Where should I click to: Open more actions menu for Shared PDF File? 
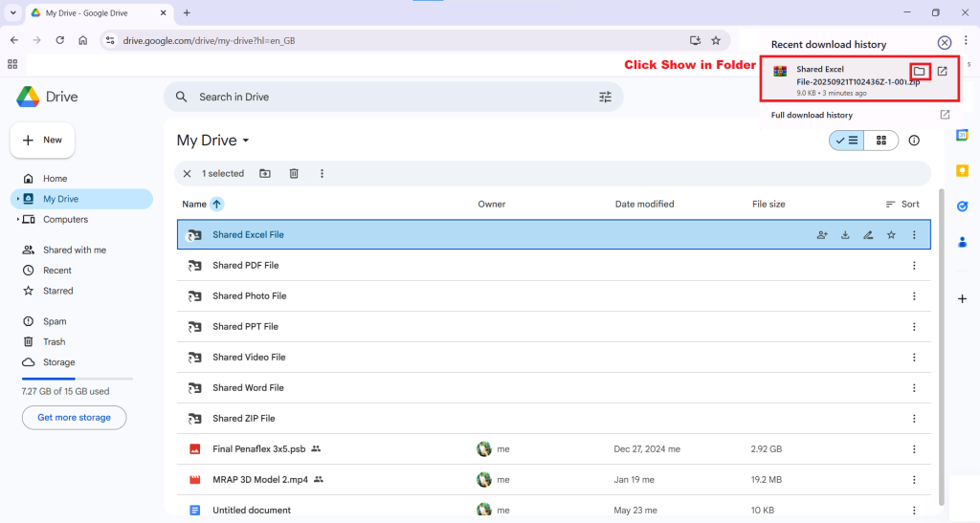pos(914,266)
